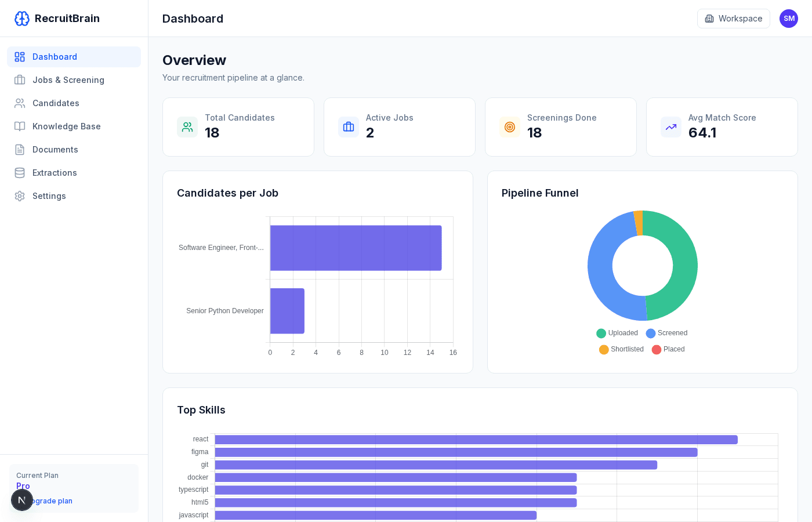This screenshot has width=812, height=522.
Task: Click the RecruitBrain brain logo
Action: click(22, 18)
